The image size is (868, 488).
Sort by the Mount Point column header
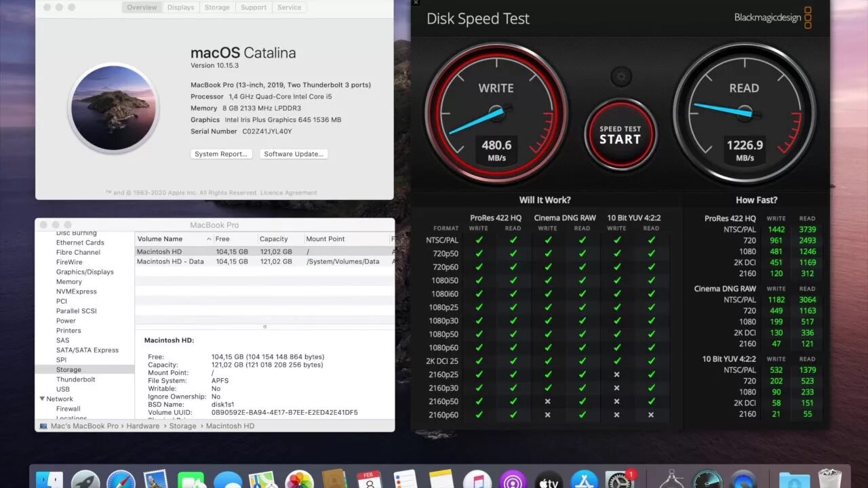(x=346, y=239)
